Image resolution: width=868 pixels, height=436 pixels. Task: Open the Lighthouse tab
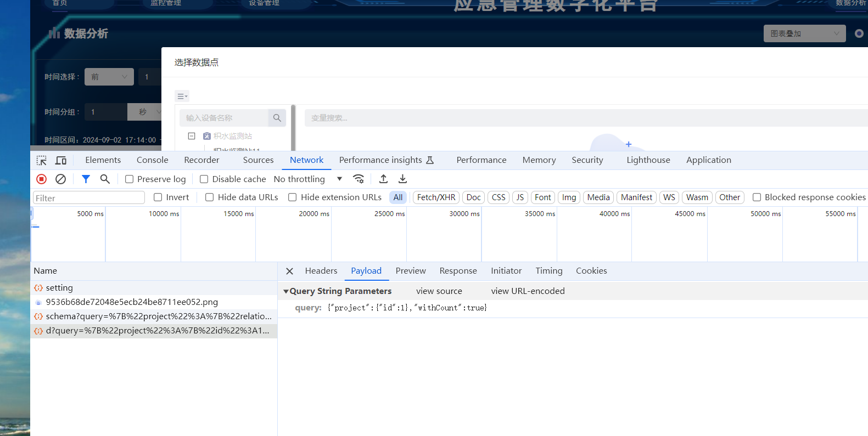(648, 160)
